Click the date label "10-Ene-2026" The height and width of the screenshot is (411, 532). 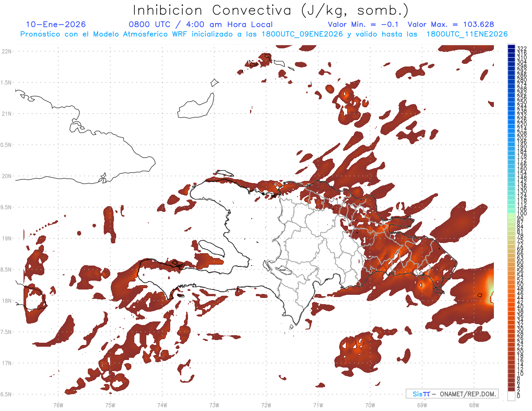[56, 24]
